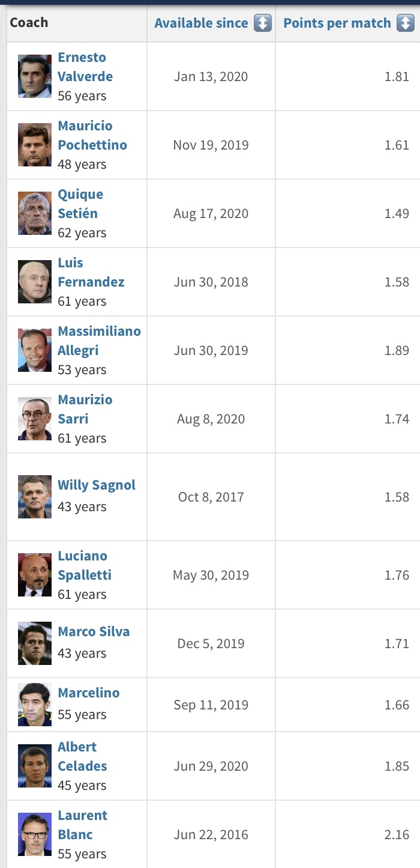Click Ernesto Valverde's portrait photo
Viewport: 420px width, 868px height.
click(35, 76)
